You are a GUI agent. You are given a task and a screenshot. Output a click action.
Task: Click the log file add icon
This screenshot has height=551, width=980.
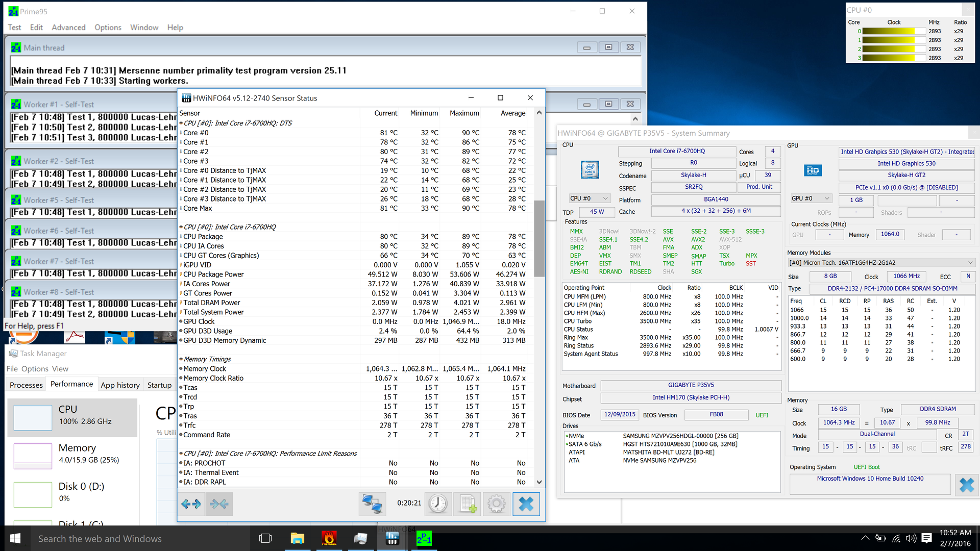[x=467, y=504]
